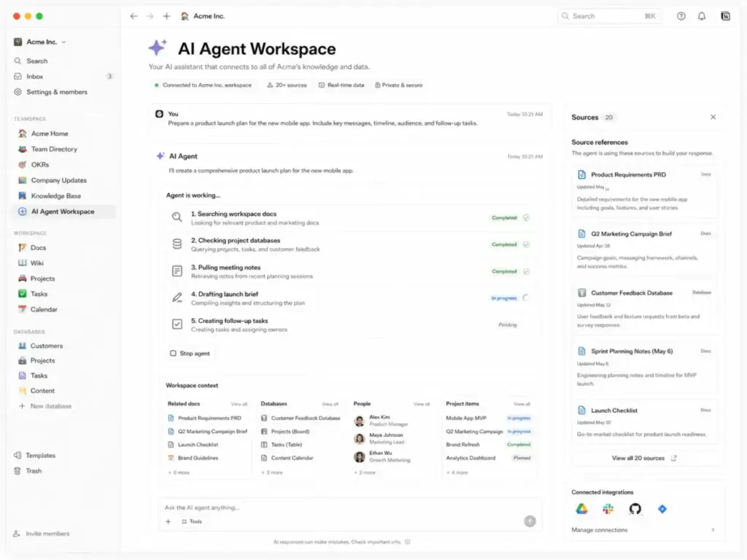Click the Creating follow-up tasks checkbox icon
Viewport: 747px width, 560px height.
(177, 324)
